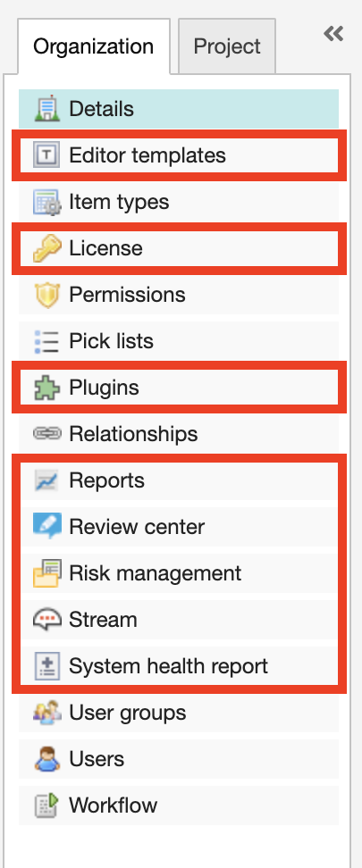Click the Pick lists bullet icon

47,341
